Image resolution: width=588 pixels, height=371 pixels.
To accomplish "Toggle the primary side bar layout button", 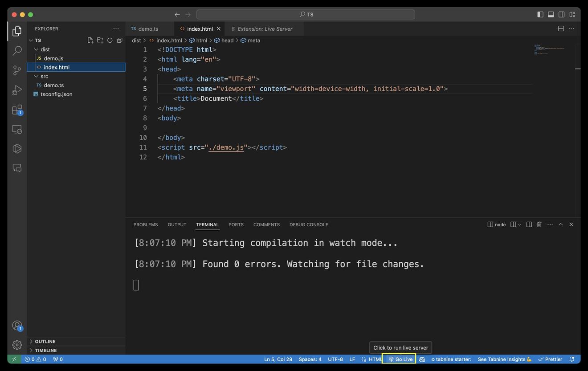I will point(540,15).
